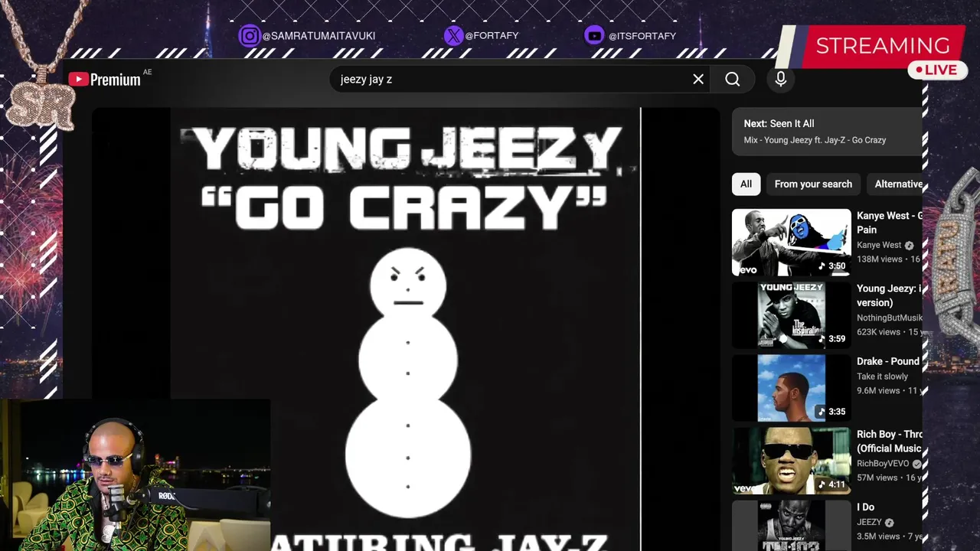Click the X icon next to @FORTAFY
Screen dimensions: 980x551
coord(453,36)
